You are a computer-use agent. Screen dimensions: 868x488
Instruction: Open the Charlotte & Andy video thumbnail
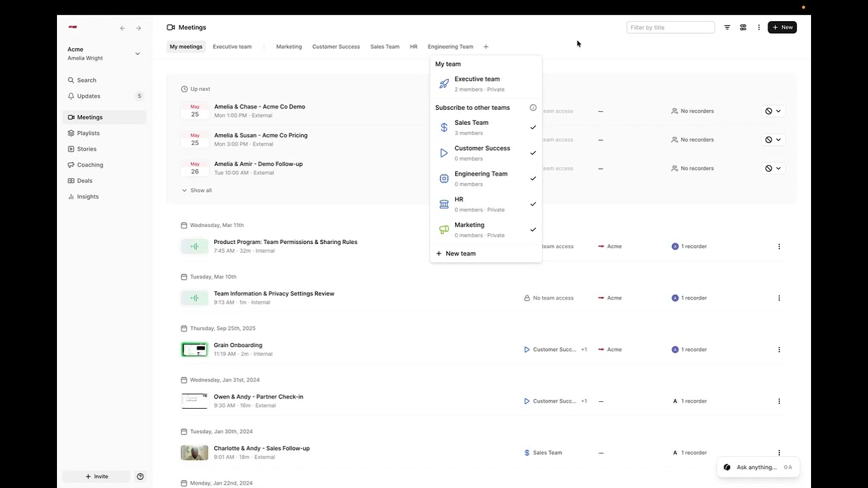pos(195,453)
